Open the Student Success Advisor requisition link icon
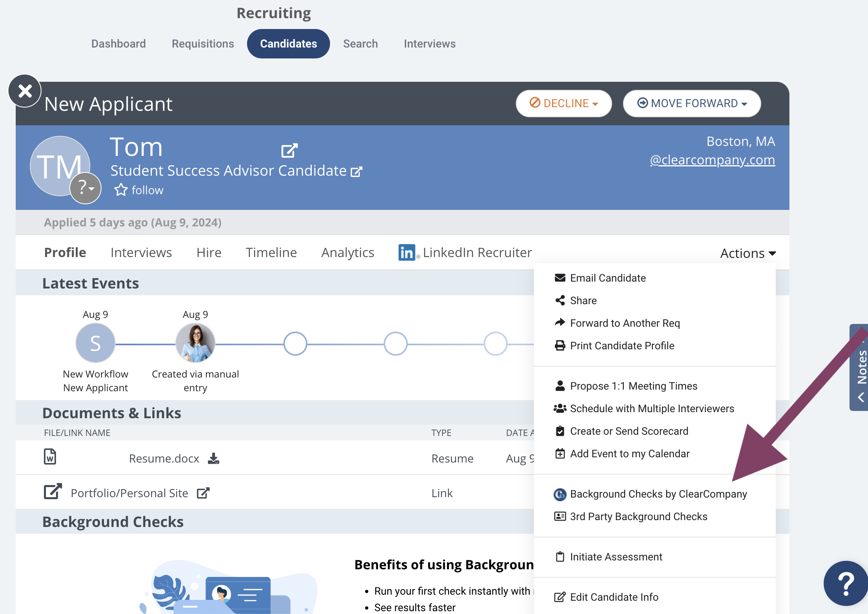This screenshot has height=614, width=868. tap(357, 172)
